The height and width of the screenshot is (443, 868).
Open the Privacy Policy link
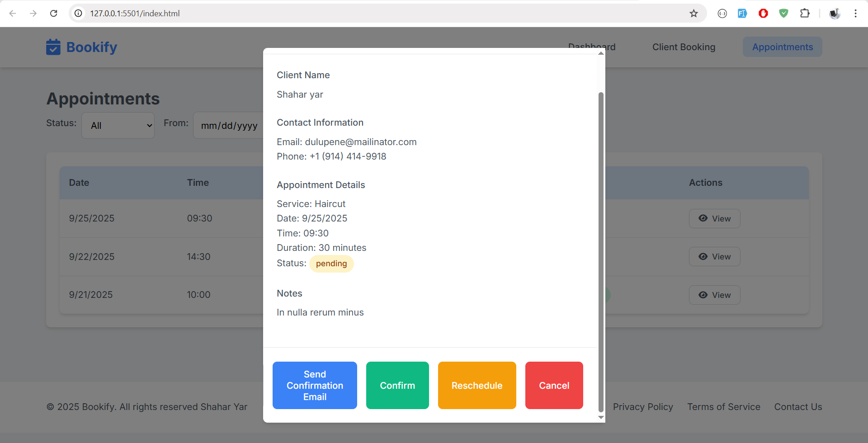pos(643,407)
